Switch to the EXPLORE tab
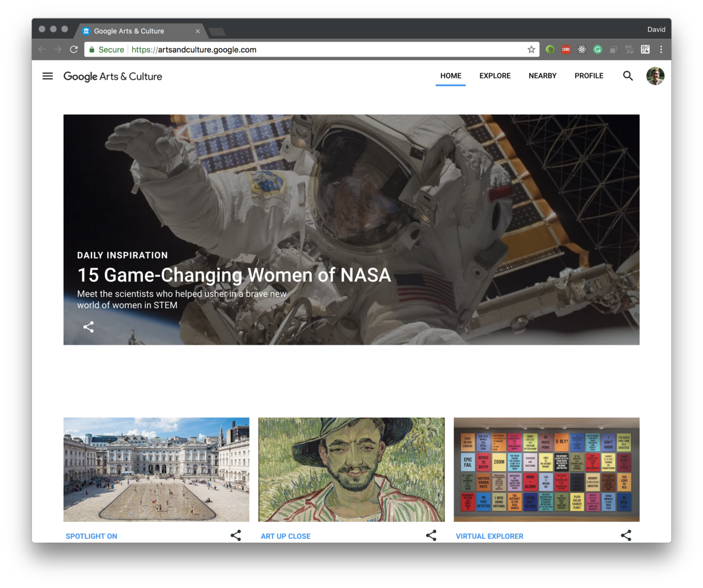This screenshot has width=703, height=588. point(495,76)
